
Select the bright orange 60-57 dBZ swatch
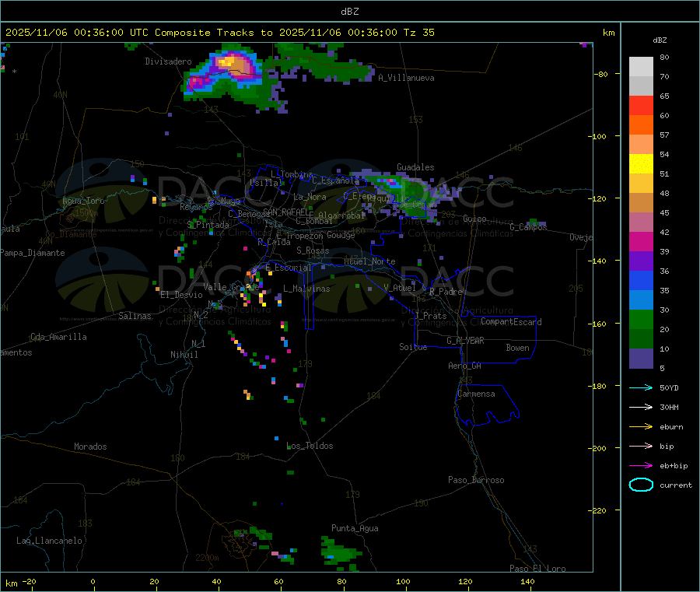(641, 125)
